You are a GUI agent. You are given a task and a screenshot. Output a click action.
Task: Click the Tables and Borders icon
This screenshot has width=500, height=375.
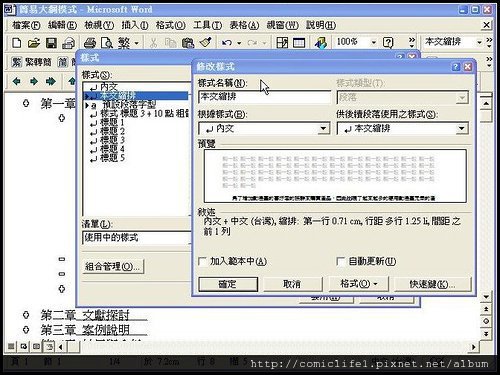[x=282, y=43]
